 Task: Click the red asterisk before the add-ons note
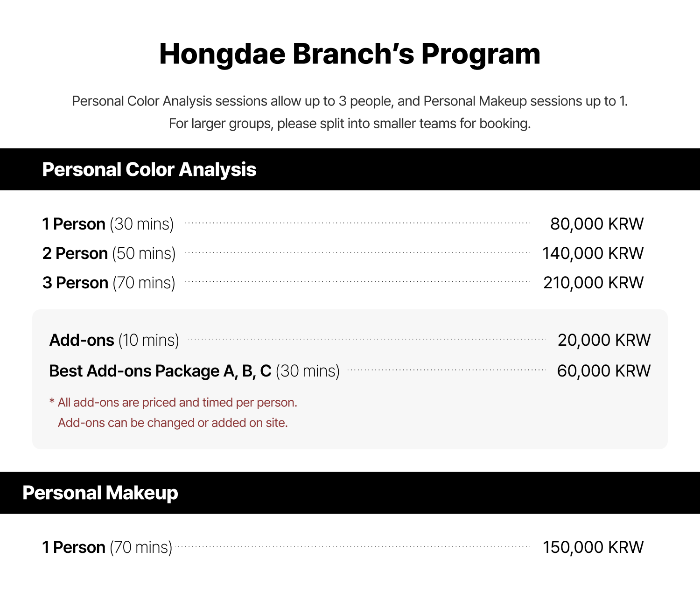tap(52, 401)
